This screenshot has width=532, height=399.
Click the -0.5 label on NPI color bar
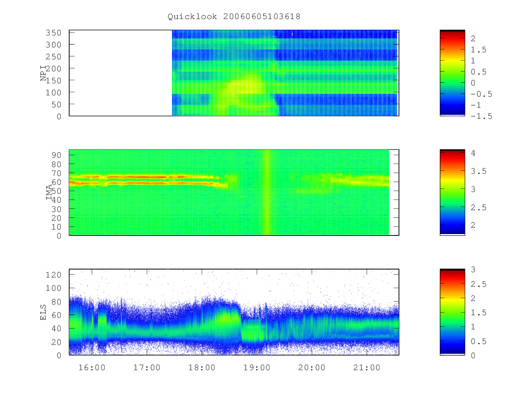(481, 94)
